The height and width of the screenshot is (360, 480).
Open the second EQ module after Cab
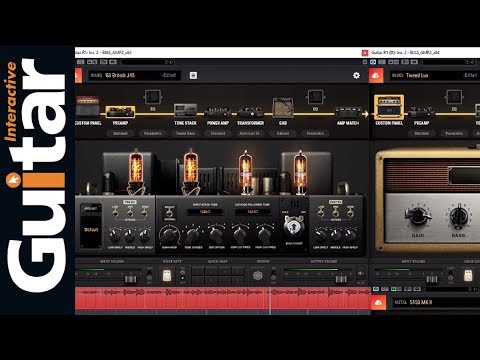tap(315, 97)
